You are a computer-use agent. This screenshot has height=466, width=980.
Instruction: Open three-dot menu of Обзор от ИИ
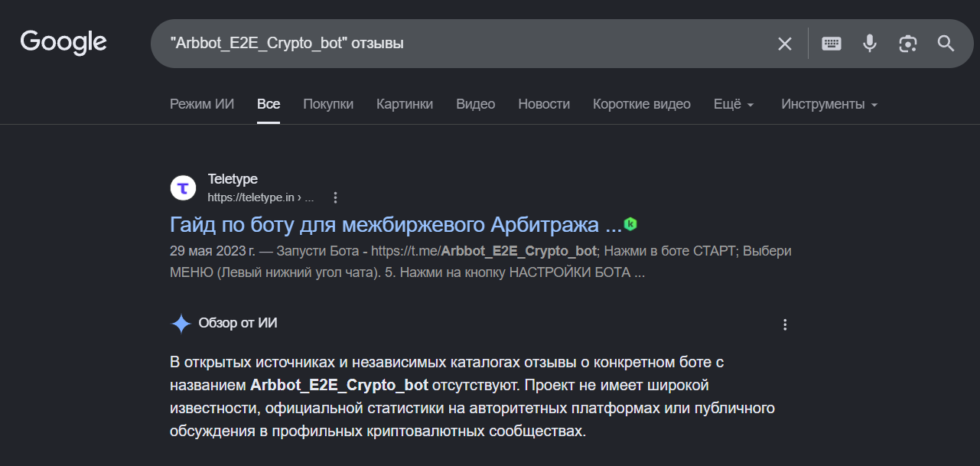[x=785, y=324]
